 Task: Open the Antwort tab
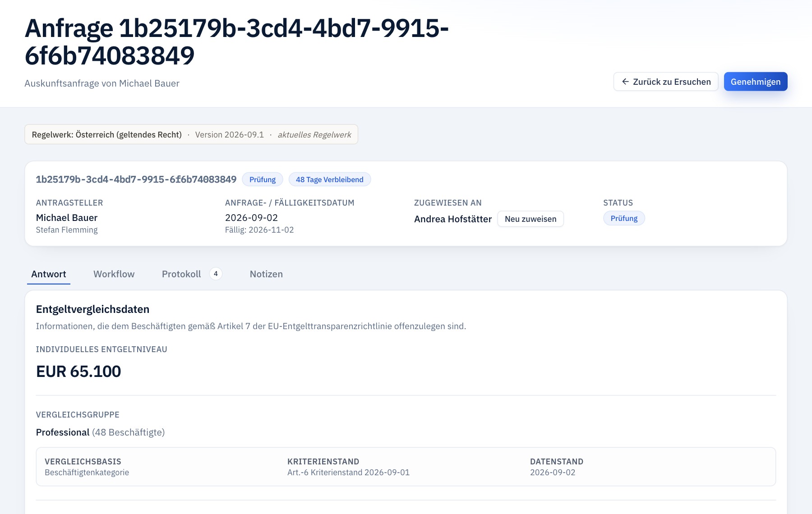click(49, 274)
